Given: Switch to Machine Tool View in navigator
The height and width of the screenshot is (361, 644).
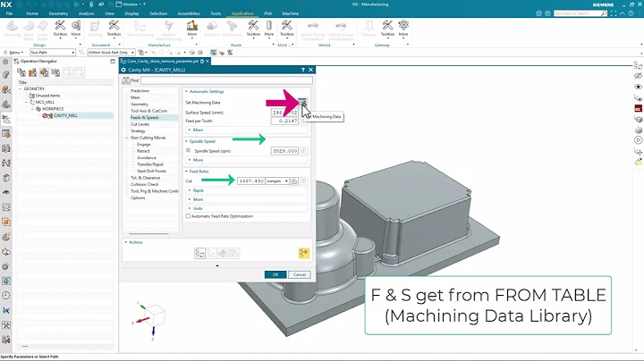Looking at the screenshot, I should point(32,72).
